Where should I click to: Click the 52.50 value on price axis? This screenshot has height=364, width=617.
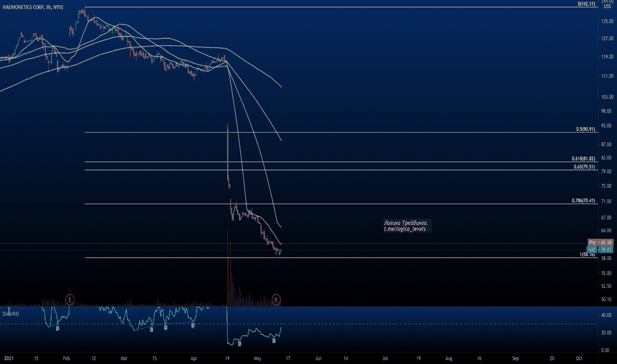(x=606, y=286)
